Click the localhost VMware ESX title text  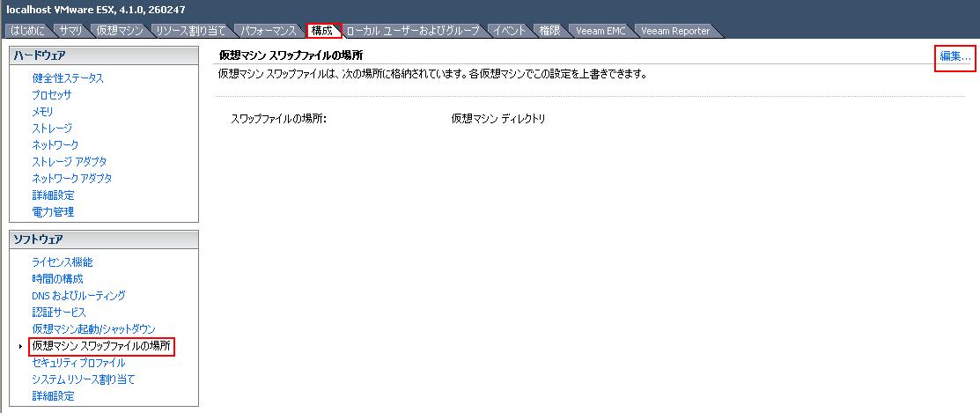[x=96, y=10]
